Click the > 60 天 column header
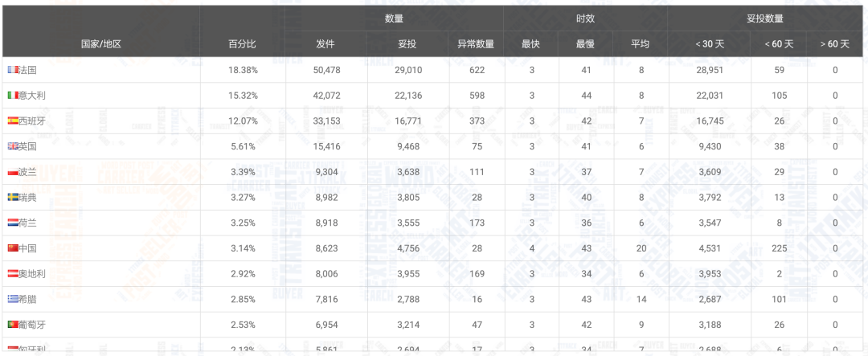Screen dimensions: 868x356 pyautogui.click(x=835, y=44)
